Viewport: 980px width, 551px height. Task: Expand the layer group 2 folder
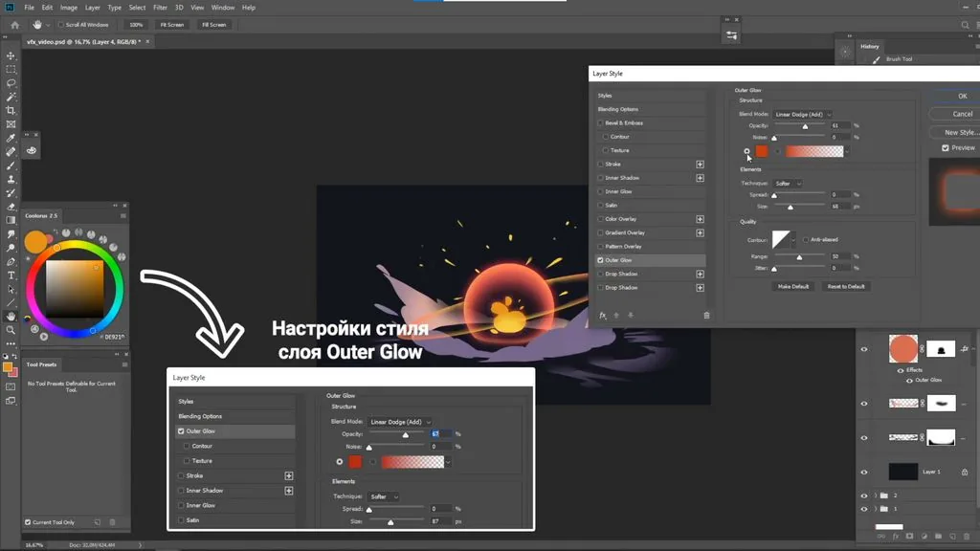coord(876,496)
